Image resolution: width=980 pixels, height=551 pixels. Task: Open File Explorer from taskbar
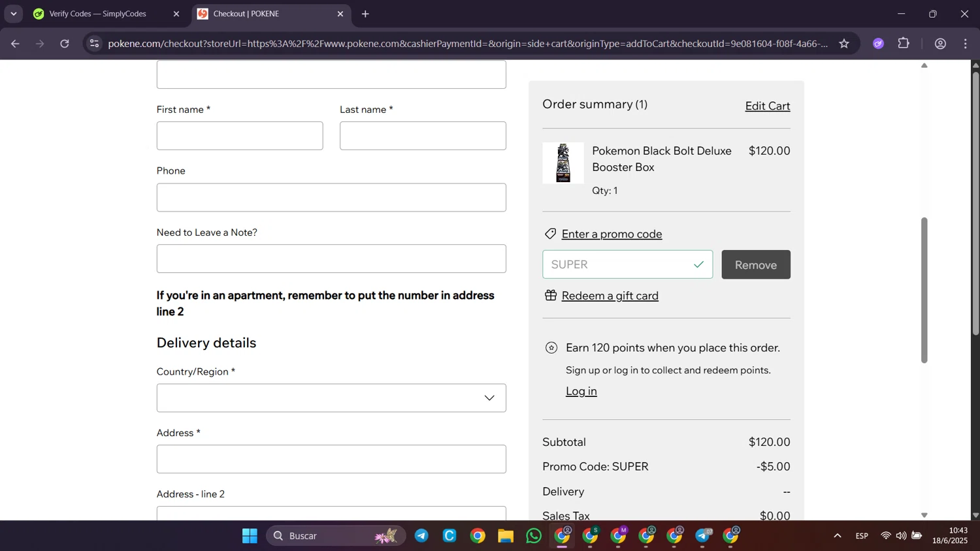click(x=506, y=536)
